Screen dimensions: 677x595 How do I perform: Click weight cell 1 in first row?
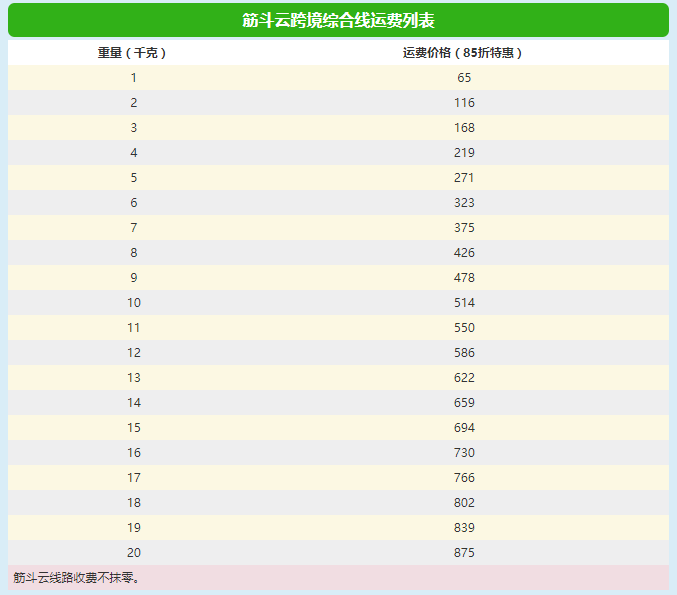coord(134,78)
